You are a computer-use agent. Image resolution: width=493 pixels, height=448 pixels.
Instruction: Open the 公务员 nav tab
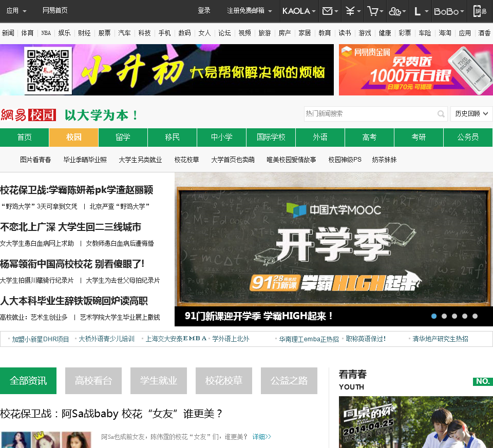468,138
